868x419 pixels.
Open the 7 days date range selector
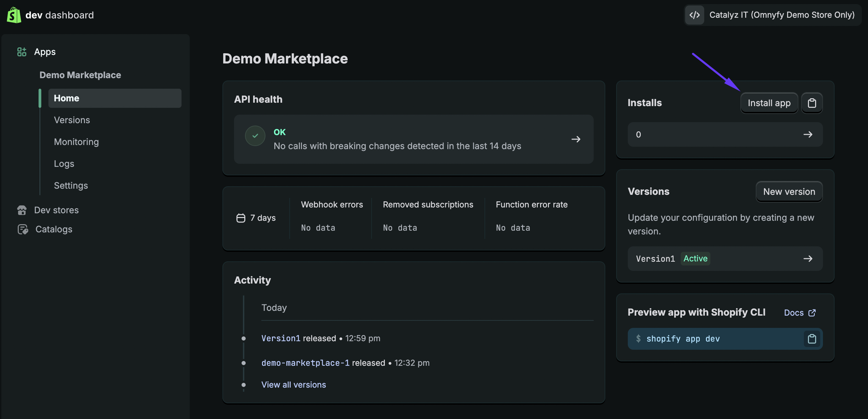[x=256, y=218]
